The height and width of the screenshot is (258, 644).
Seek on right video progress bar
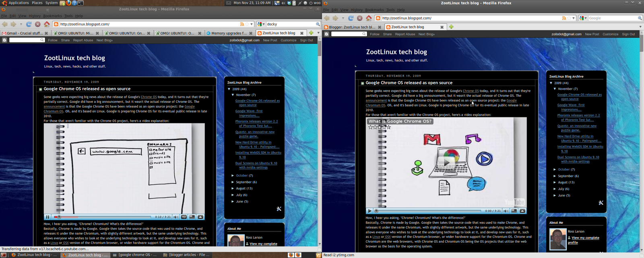click(x=428, y=211)
